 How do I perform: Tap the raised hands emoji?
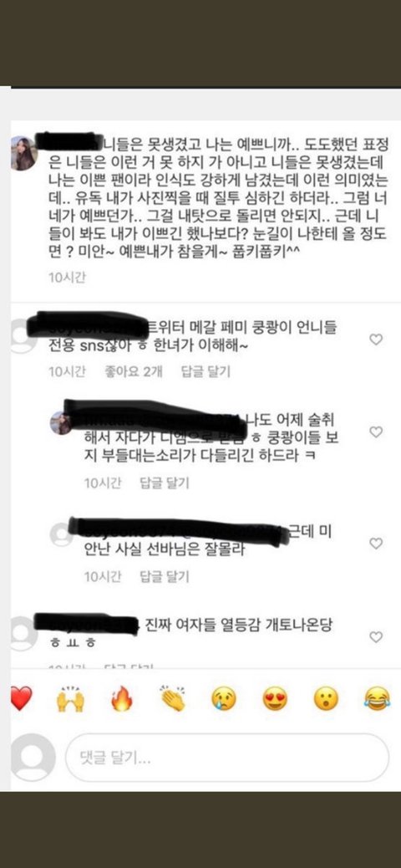click(x=70, y=698)
